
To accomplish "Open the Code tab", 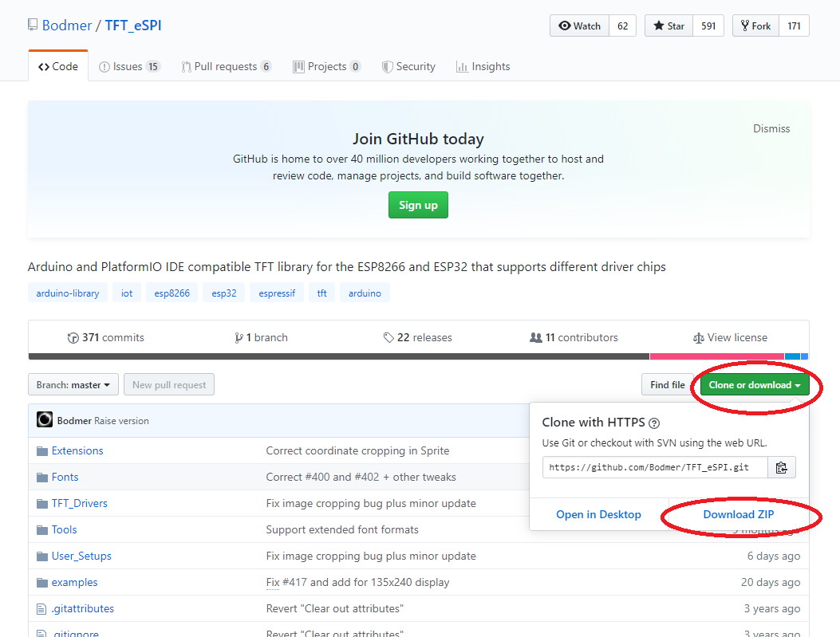I will coord(58,66).
